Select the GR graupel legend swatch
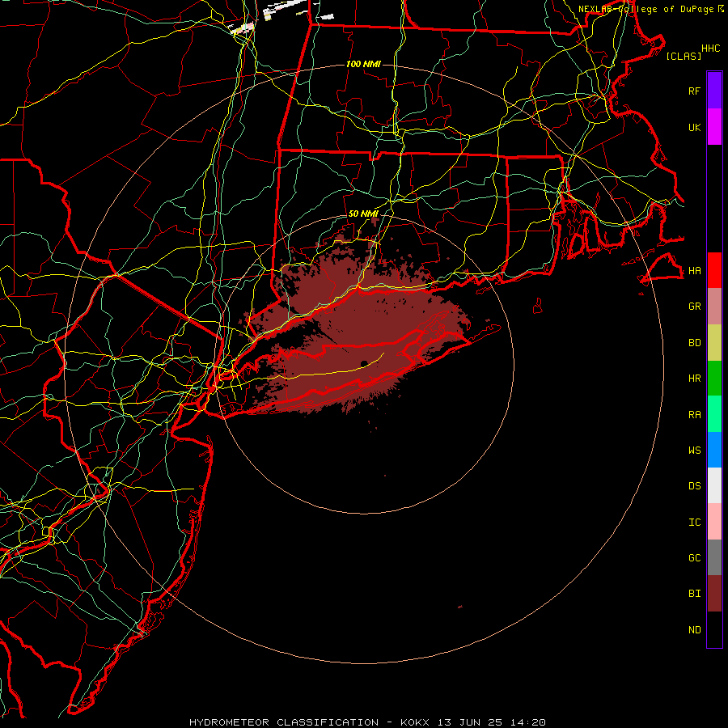Image resolution: width=728 pixels, height=728 pixels. coord(714,307)
